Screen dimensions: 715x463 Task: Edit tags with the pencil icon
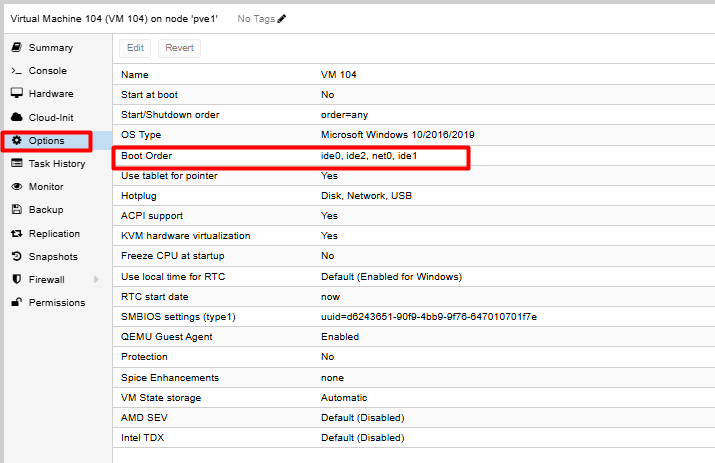(282, 19)
